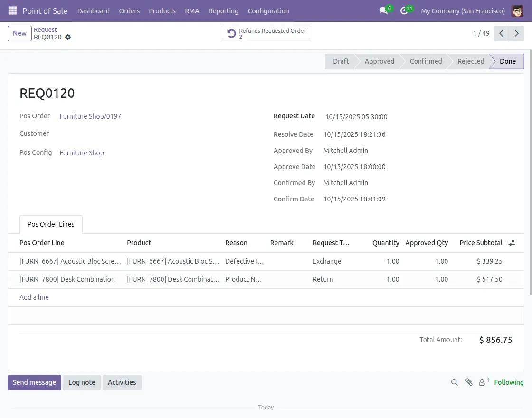Click the Refunds Requested Order button
Screen dimensions: 532x418
(266, 34)
